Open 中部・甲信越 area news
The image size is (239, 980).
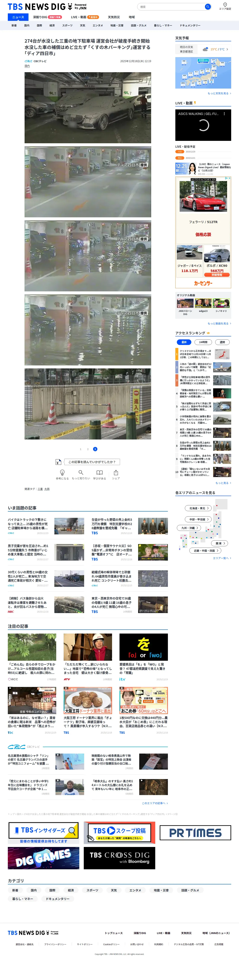click(x=198, y=519)
